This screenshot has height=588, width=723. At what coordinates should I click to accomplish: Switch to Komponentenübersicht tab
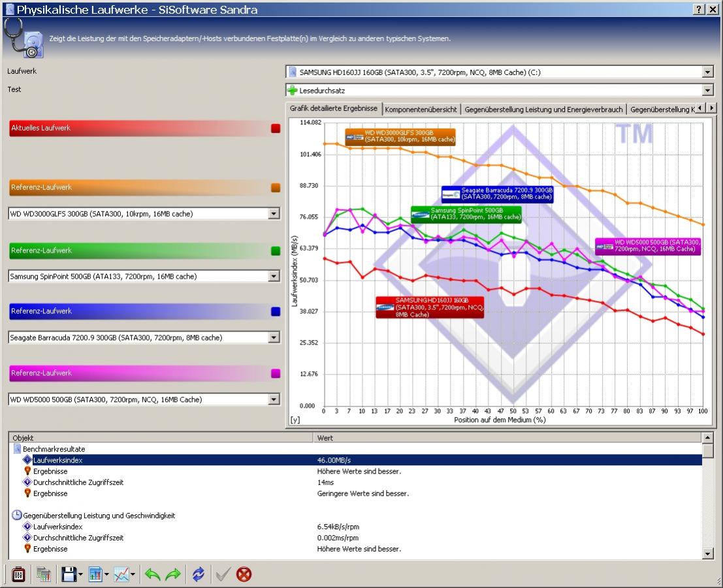[421, 109]
